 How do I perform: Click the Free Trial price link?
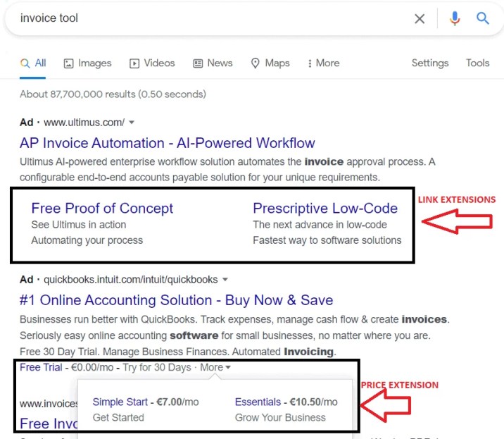click(41, 367)
